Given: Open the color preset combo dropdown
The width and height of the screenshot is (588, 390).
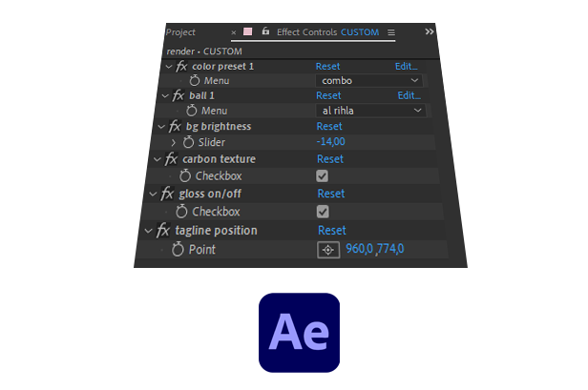Looking at the screenshot, I should click(370, 81).
